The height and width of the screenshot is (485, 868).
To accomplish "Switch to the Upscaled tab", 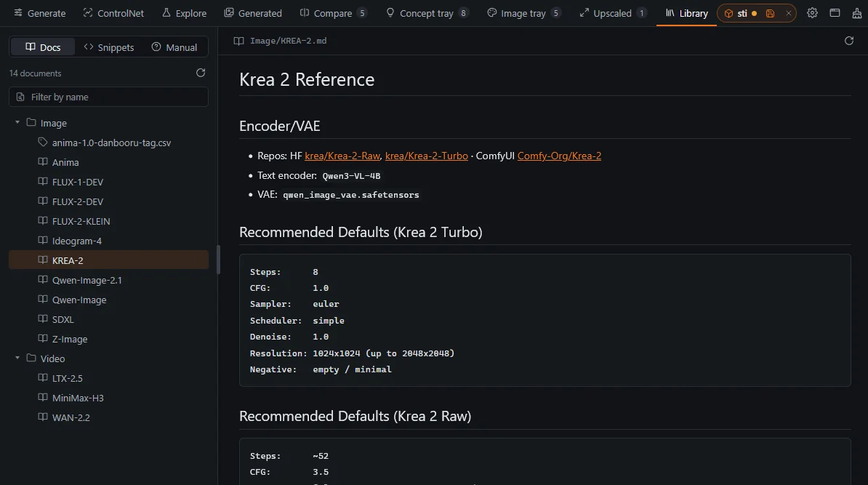I will click(x=613, y=13).
